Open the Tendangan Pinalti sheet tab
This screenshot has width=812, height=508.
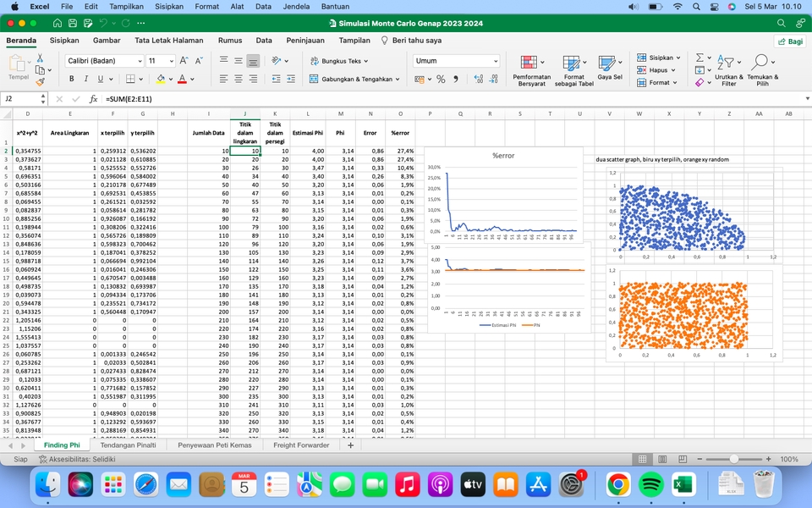coord(131,444)
